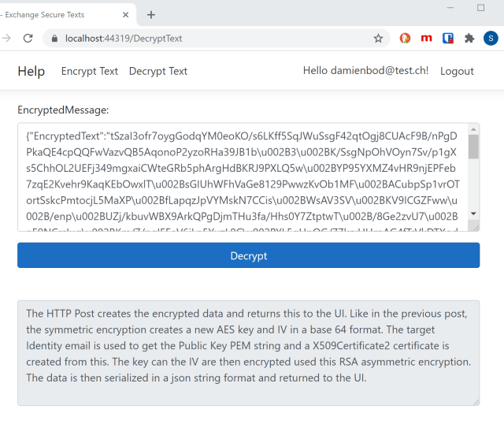Screen dimensions: 504x424
Task: Click the lock icon beside the URL
Action: pos(54,38)
